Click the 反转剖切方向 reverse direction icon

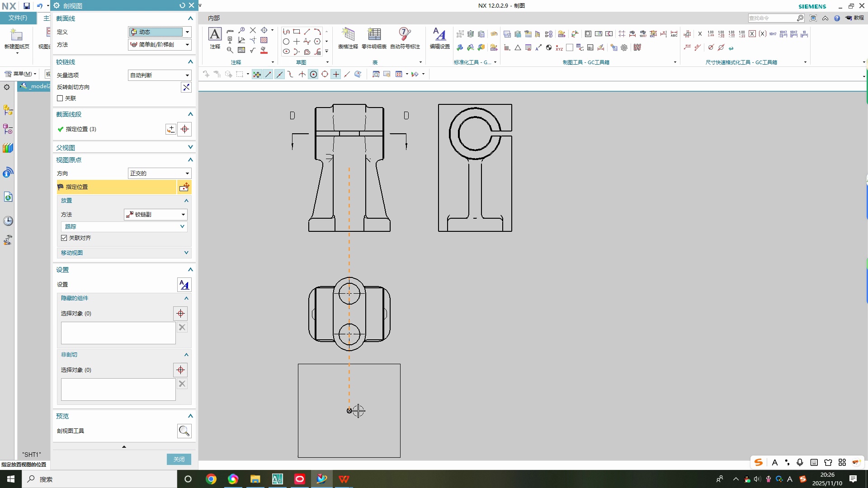click(x=186, y=87)
